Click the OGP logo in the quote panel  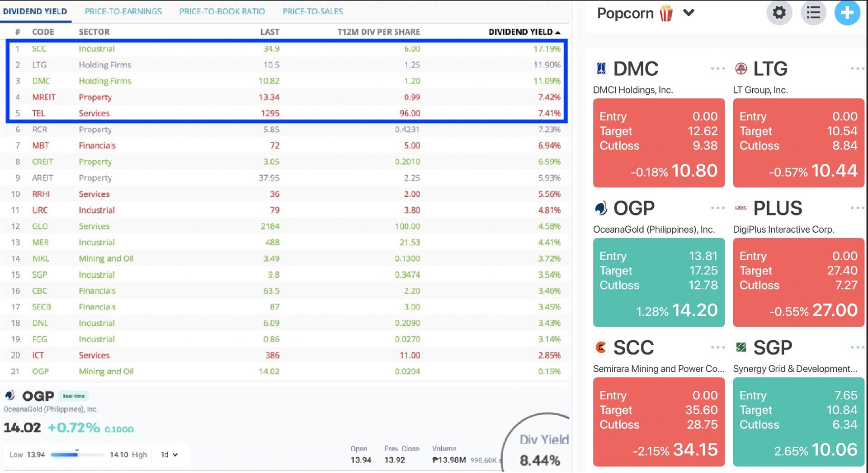10,396
